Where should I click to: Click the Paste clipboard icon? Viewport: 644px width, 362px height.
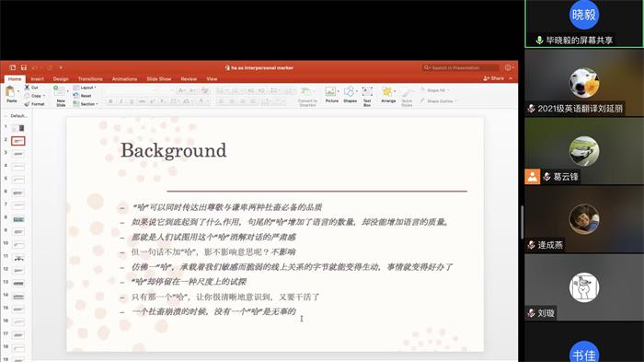[10, 91]
